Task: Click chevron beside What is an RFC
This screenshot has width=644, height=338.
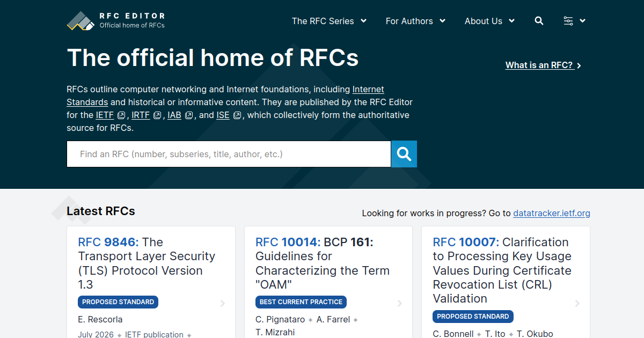Action: [x=579, y=65]
